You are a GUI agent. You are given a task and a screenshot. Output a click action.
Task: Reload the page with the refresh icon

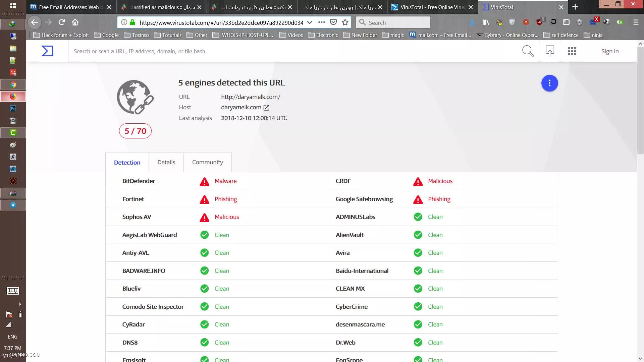[x=62, y=22]
